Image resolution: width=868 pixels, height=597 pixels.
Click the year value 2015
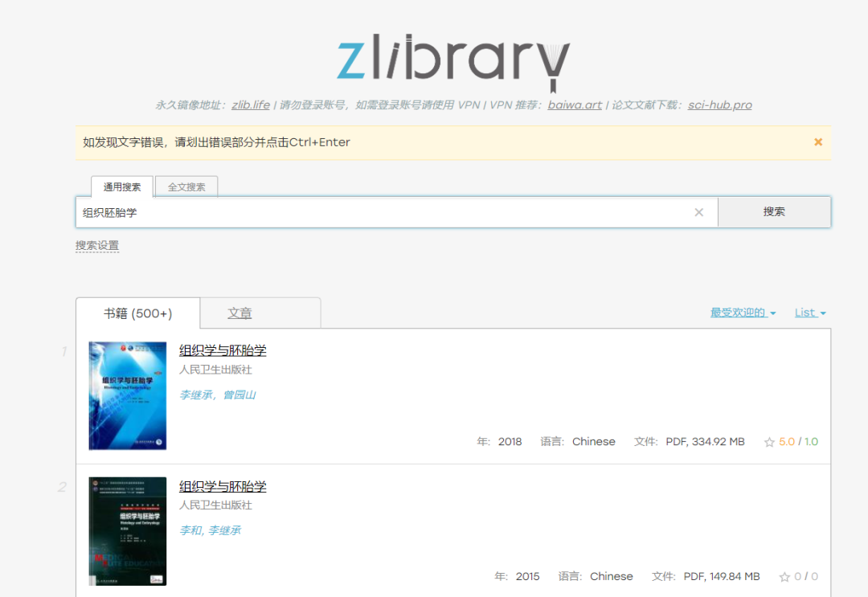(x=527, y=577)
